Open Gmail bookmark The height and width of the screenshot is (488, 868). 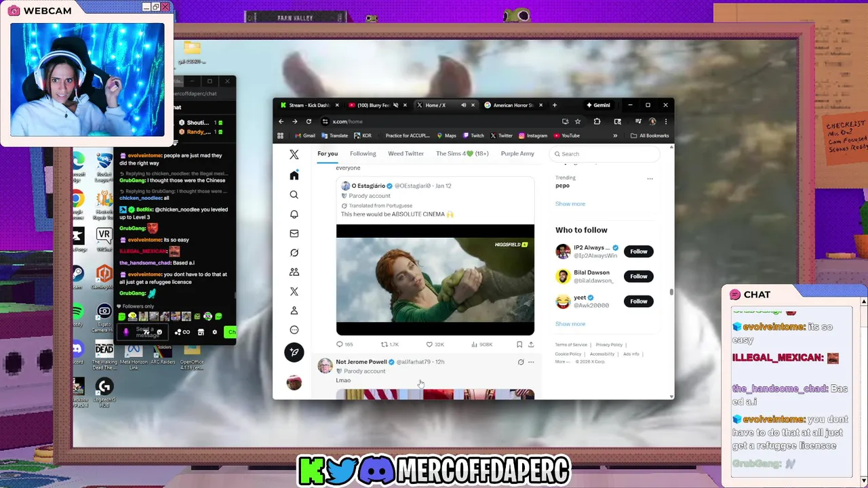pyautogui.click(x=305, y=136)
